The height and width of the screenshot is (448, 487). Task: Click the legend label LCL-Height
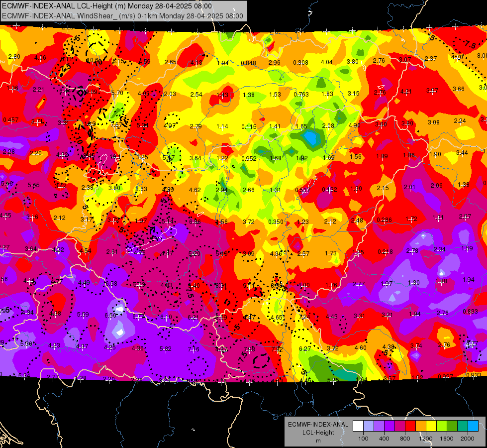[x=318, y=433]
